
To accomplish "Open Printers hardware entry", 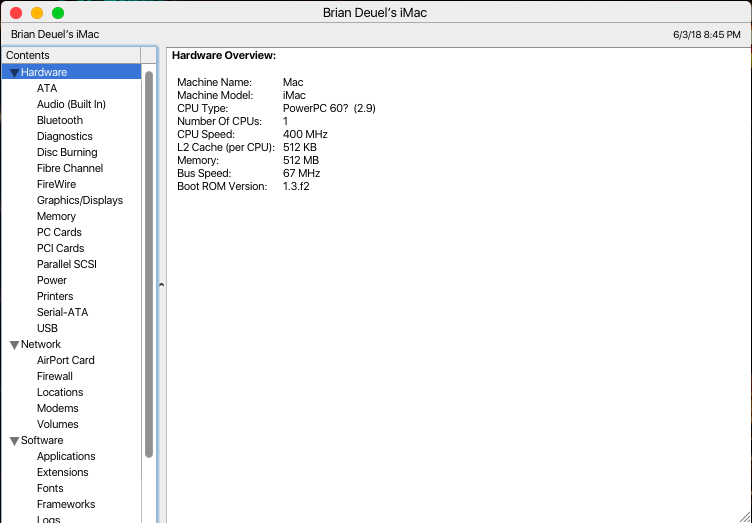I will coord(55,296).
